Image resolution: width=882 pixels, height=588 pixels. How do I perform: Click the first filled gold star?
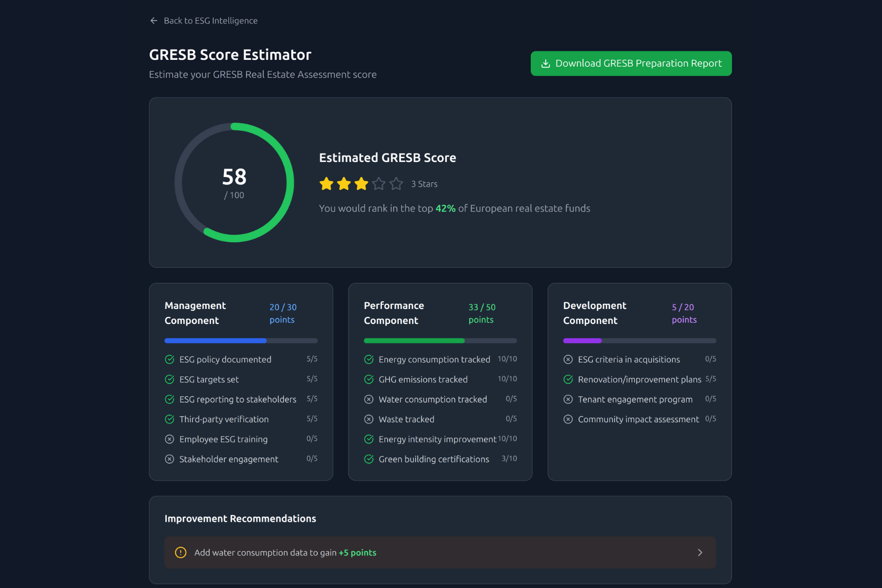click(x=326, y=184)
